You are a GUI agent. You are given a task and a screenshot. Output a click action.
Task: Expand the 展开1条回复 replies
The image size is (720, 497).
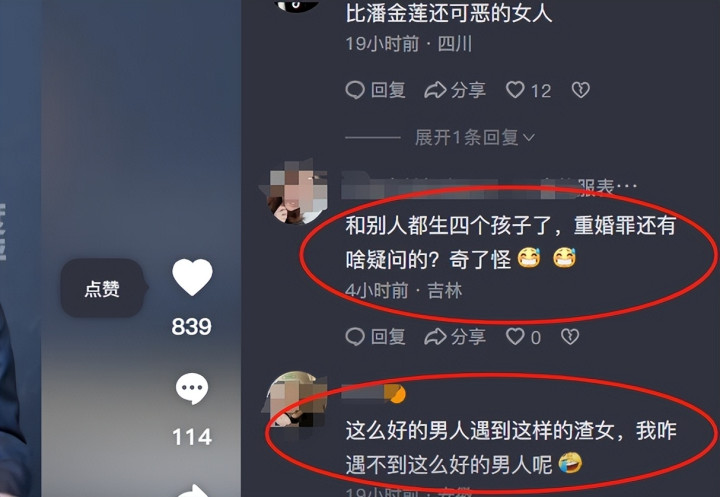[475, 137]
